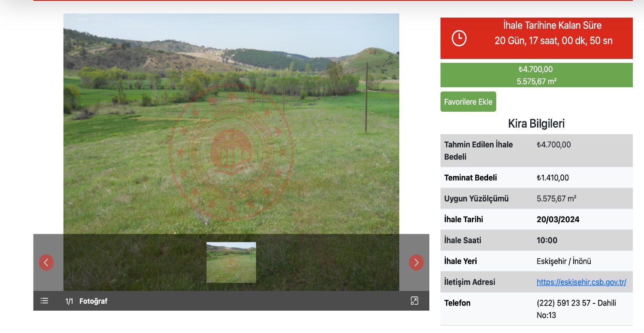Click the Teminat Bedeli value ₺1.410,00
The height and width of the screenshot is (333, 644).
click(x=553, y=178)
